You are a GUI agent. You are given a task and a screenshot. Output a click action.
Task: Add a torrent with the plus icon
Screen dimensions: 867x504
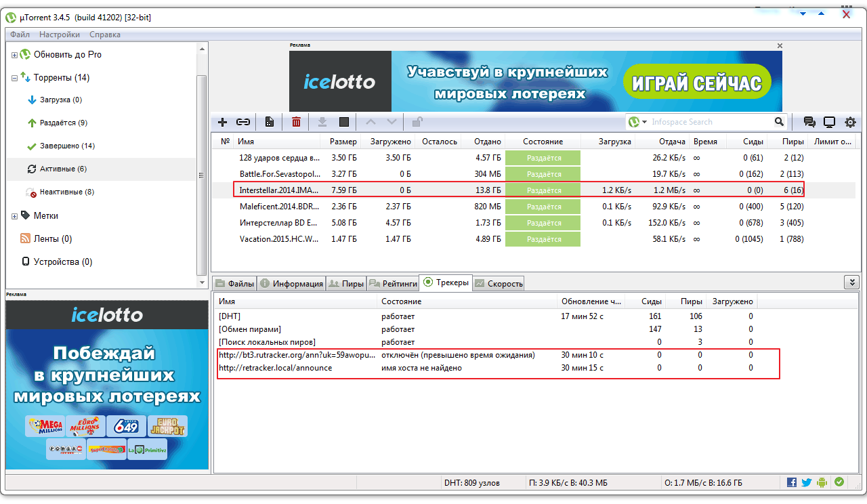222,122
